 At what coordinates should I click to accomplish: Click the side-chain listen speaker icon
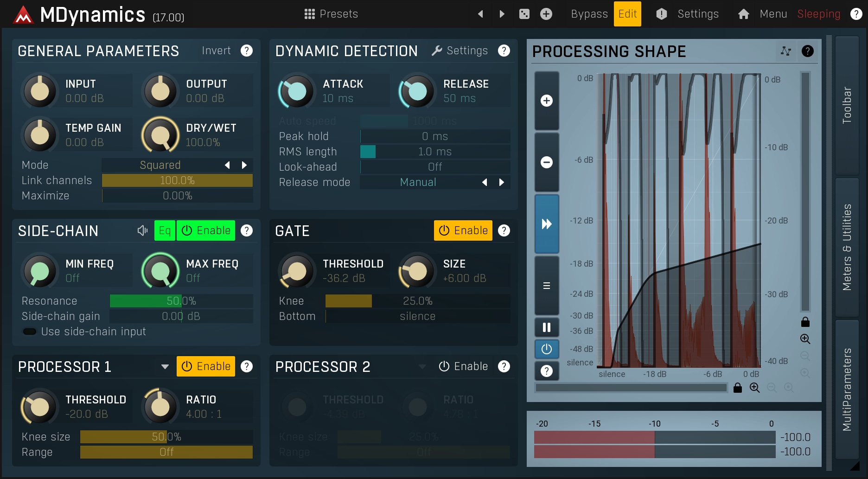tap(142, 230)
